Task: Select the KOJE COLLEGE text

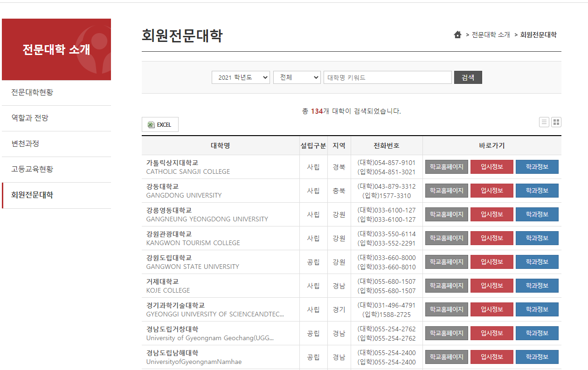Action: [x=168, y=290]
